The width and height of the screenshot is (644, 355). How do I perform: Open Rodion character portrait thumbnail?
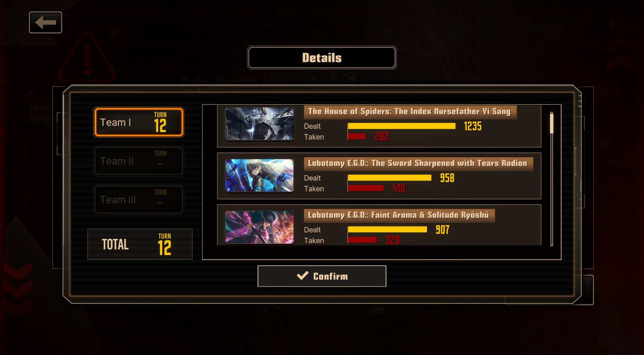tap(260, 176)
